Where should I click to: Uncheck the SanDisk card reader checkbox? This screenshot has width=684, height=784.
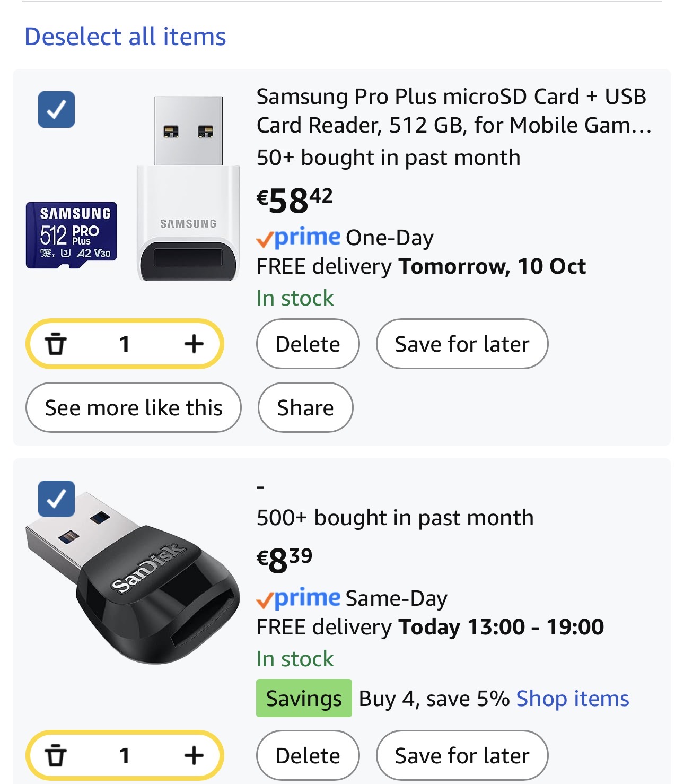(56, 499)
